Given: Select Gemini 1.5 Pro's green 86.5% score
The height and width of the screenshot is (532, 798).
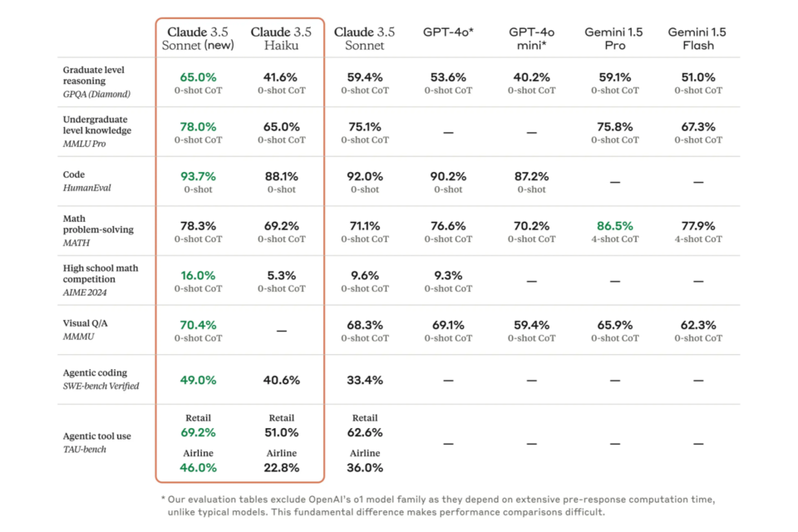Looking at the screenshot, I should 614,225.
